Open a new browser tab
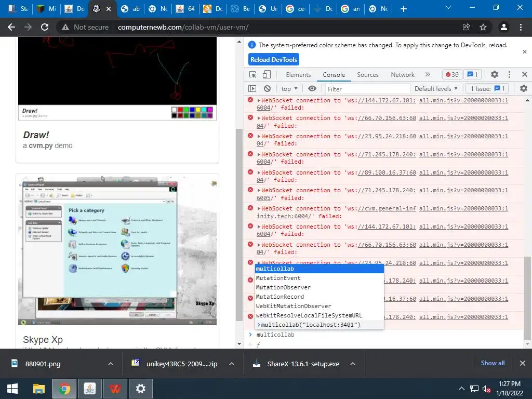532x399 pixels. pyautogui.click(x=403, y=9)
